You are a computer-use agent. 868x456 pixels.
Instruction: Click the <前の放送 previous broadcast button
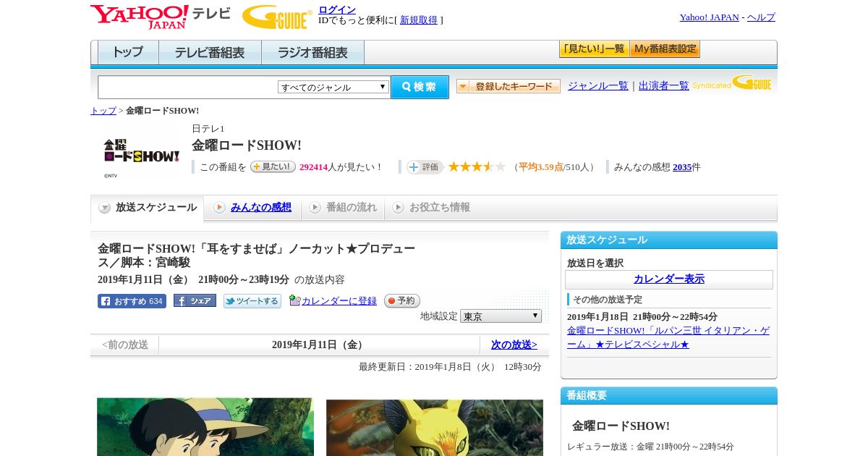coord(125,345)
